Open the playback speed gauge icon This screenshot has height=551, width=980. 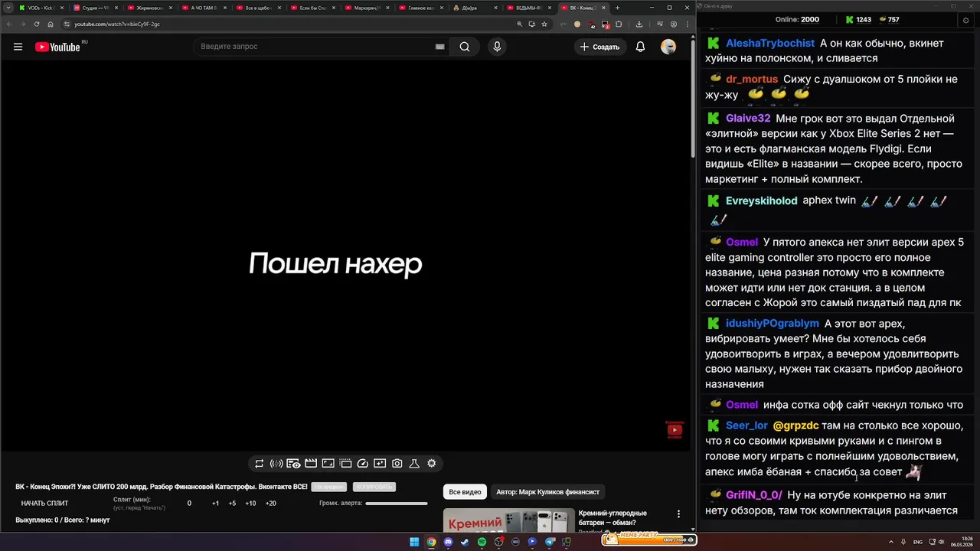pos(363,464)
